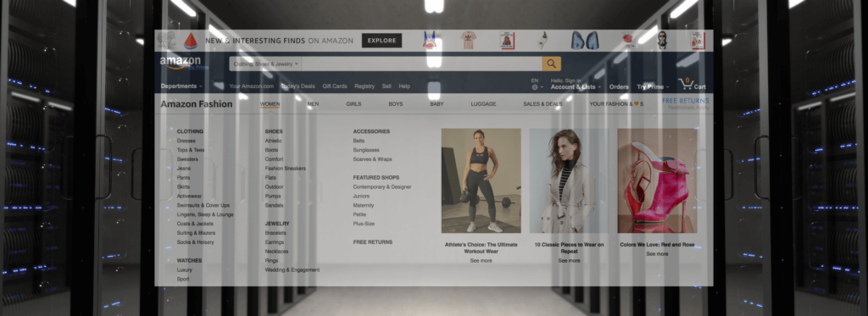Open the Clothing, Shoes & Jewelry search dropdown

tap(265, 64)
